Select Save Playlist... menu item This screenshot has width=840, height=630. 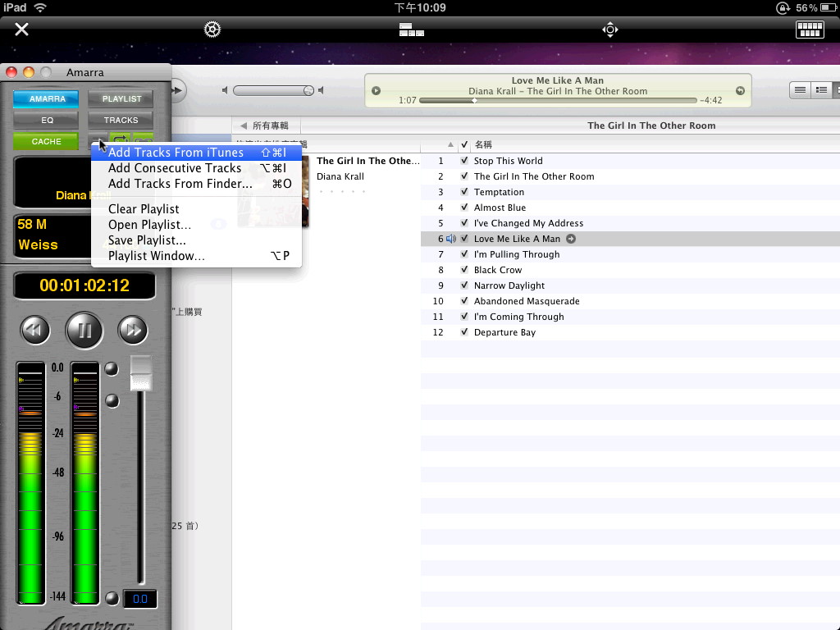tap(196, 240)
